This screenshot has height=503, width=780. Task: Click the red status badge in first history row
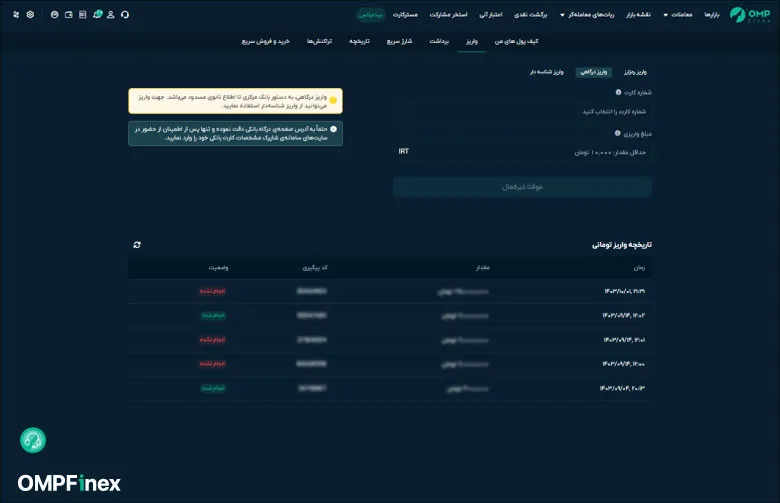coord(212,291)
